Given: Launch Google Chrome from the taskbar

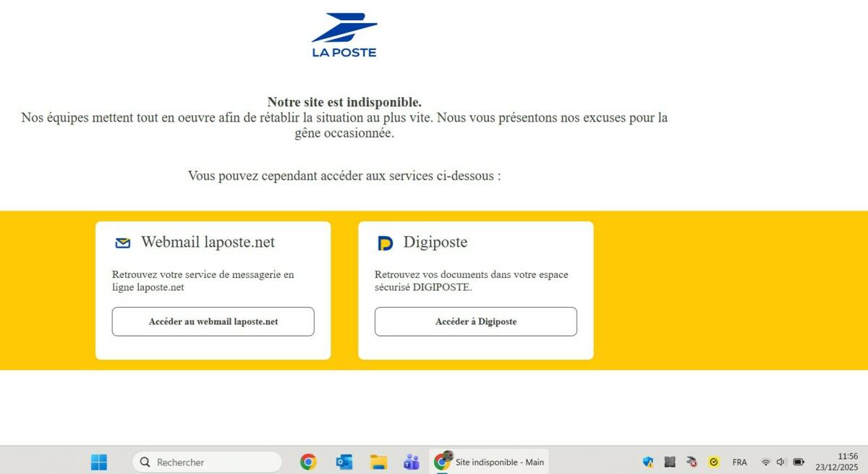Looking at the screenshot, I should pos(308,462).
